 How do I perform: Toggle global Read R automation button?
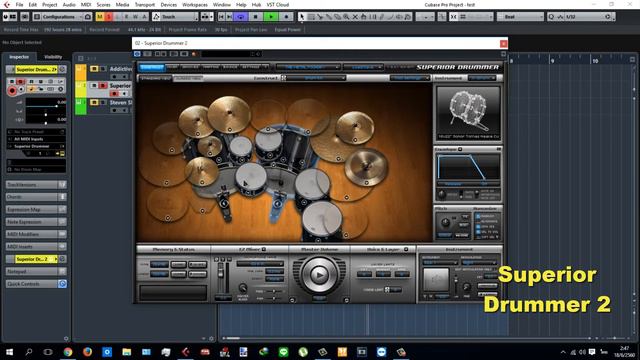click(x=127, y=17)
